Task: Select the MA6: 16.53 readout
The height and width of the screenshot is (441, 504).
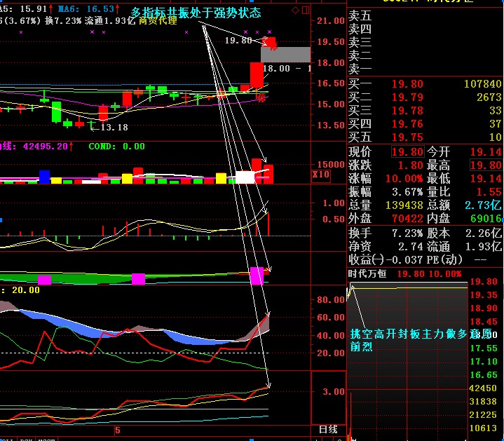Action: click(86, 8)
